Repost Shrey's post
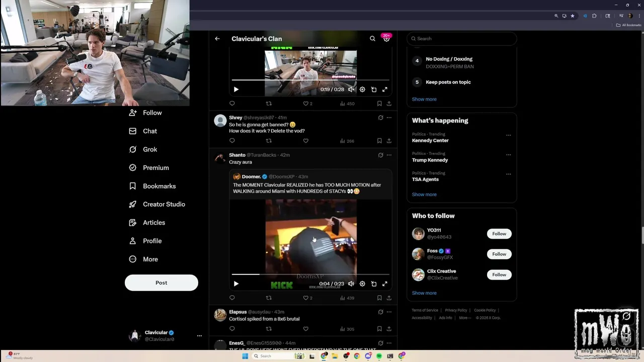The width and height of the screenshot is (644, 362). coord(269,141)
